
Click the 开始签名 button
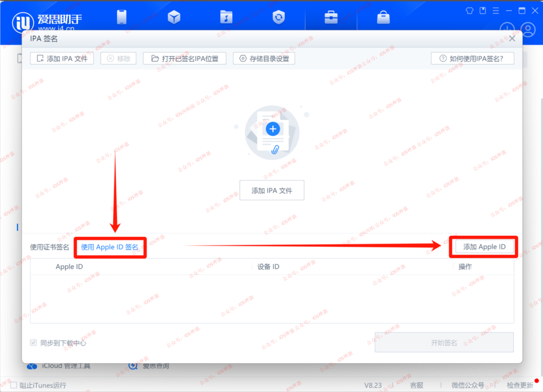tap(444, 343)
